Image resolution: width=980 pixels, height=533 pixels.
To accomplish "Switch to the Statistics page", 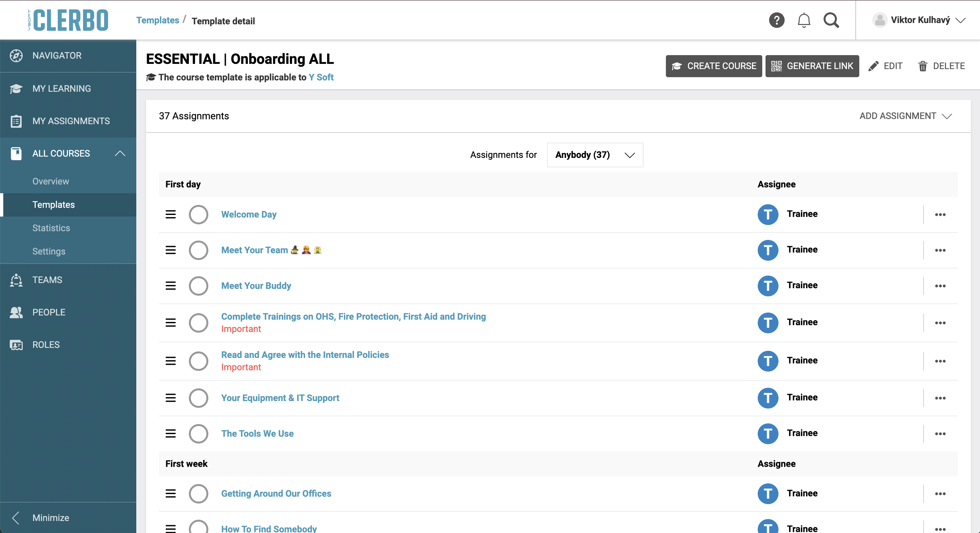I will [51, 228].
